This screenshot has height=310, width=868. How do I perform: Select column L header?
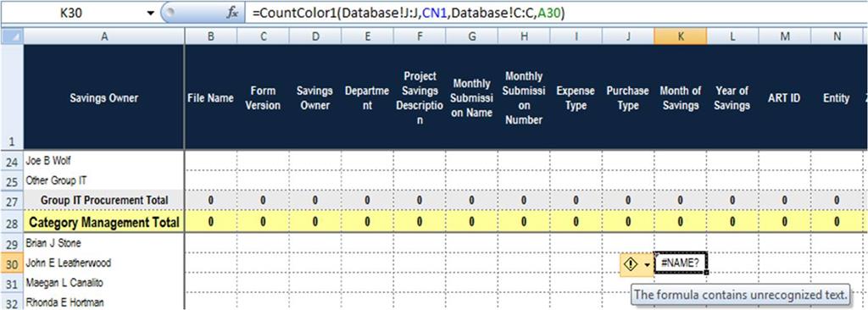pos(732,36)
